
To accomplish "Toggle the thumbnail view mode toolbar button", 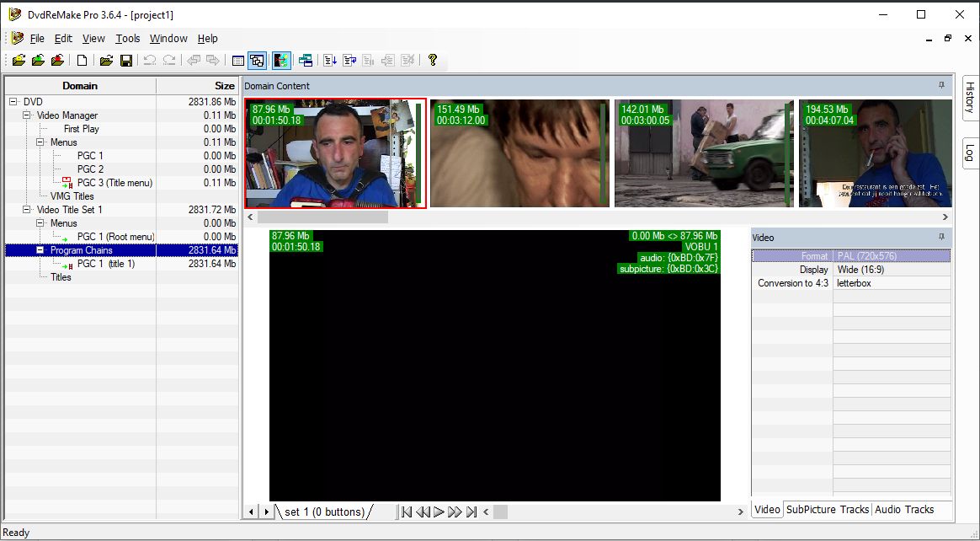I will 257,60.
